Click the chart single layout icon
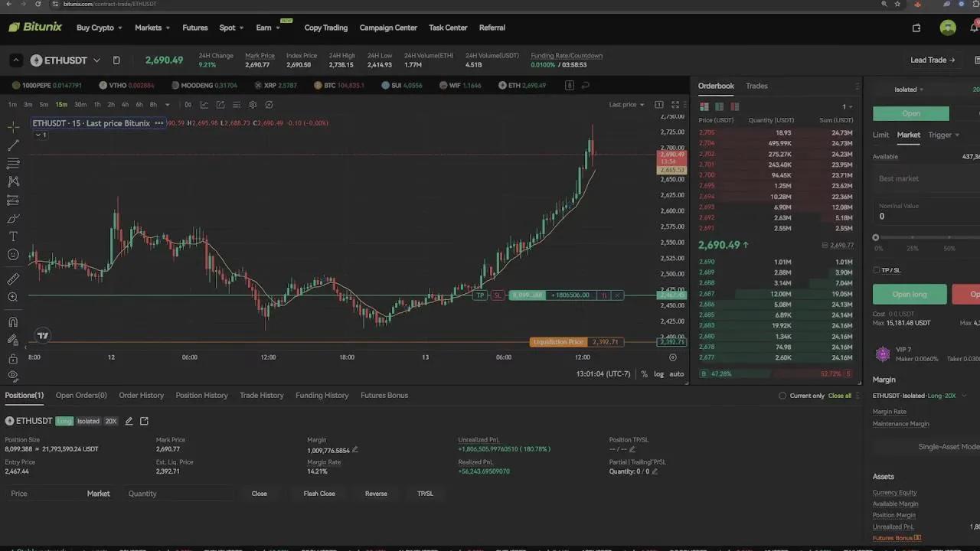This screenshot has width=980, height=551. [x=658, y=105]
